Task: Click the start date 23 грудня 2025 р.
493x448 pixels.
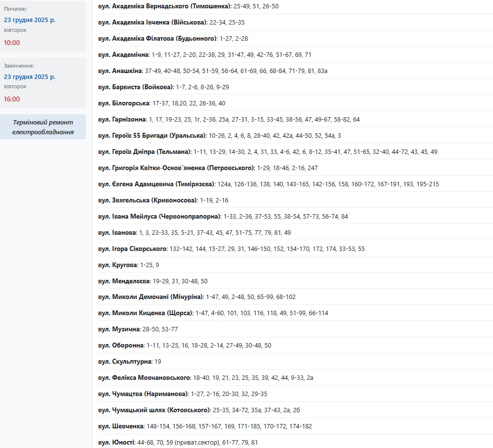Action: 29,20
